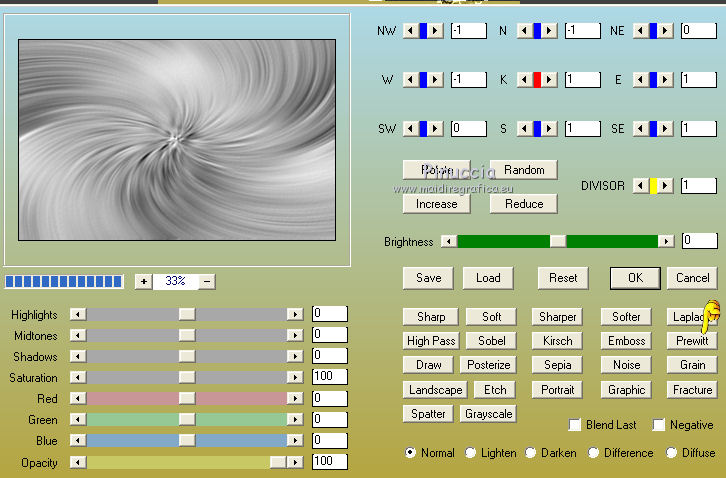Apply the Fracture preset

[692, 390]
